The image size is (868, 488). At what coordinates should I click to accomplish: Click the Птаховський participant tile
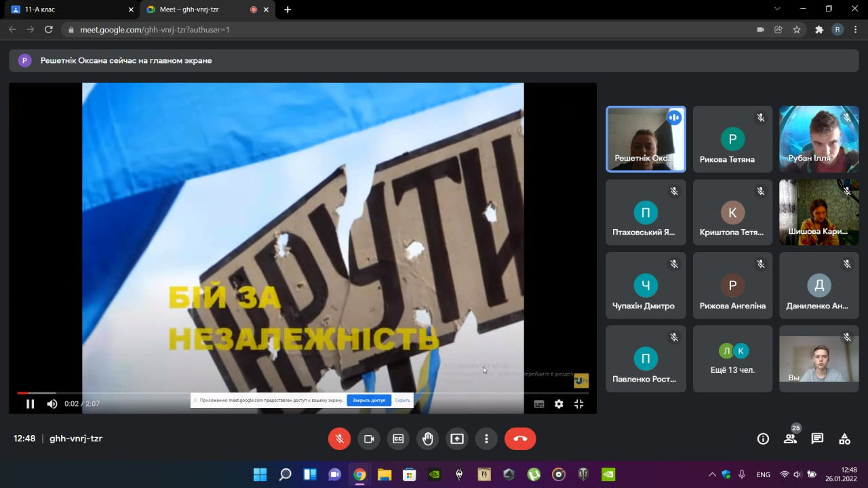[646, 212]
